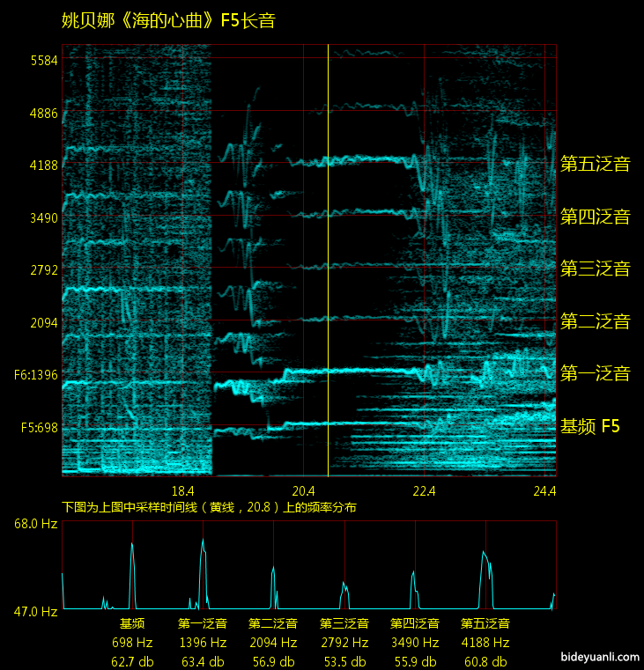The height and width of the screenshot is (670, 644).
Task: Select the title 姚贝娜《海的心曲》F5长音
Action: 168,20
